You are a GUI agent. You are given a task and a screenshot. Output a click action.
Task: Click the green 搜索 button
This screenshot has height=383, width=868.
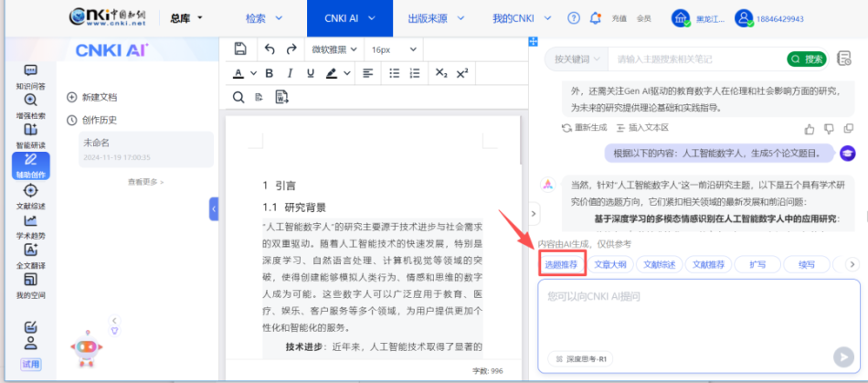(807, 59)
